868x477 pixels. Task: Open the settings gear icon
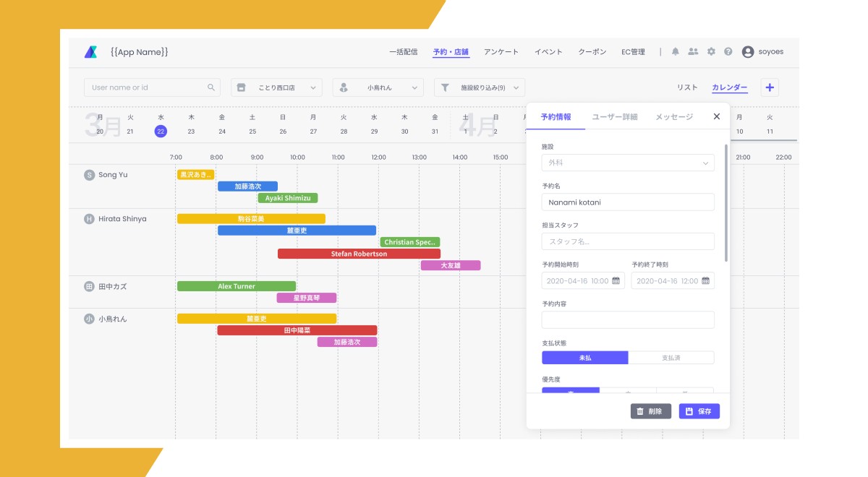711,52
